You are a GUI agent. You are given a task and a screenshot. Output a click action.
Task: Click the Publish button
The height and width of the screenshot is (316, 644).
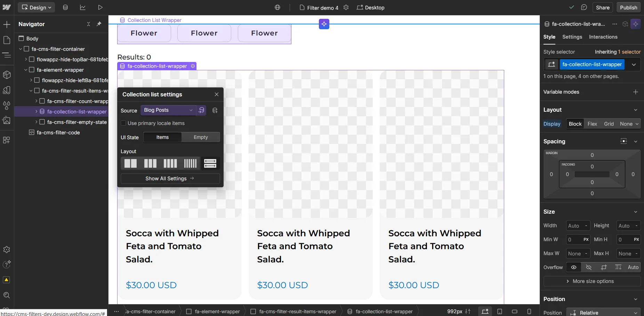(628, 7)
